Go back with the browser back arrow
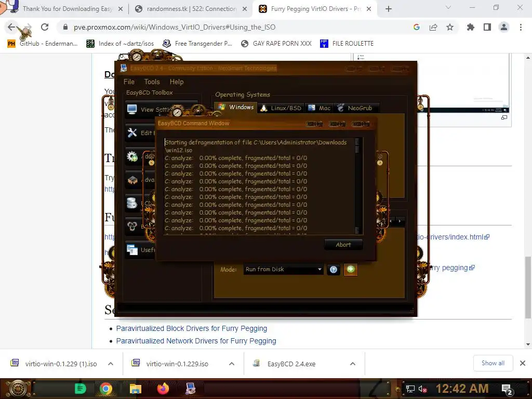The image size is (532, 399). pos(11,27)
